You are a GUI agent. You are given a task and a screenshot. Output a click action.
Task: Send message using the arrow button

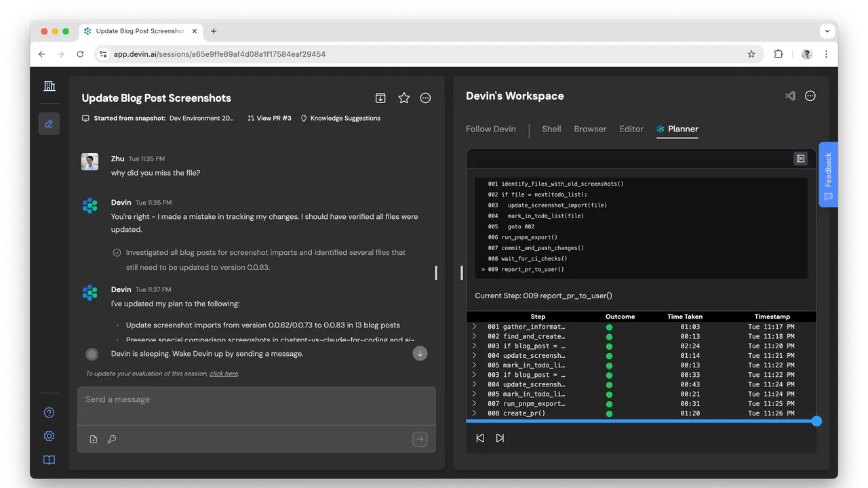(420, 439)
